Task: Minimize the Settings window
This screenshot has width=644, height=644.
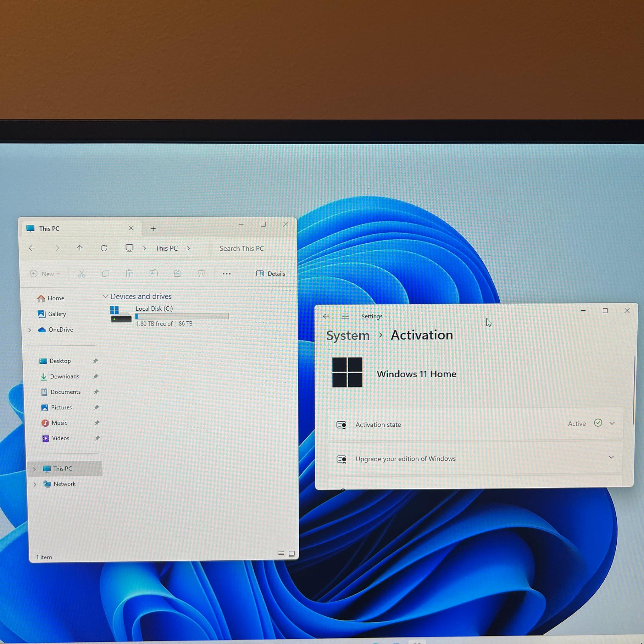Action: pyautogui.click(x=583, y=311)
